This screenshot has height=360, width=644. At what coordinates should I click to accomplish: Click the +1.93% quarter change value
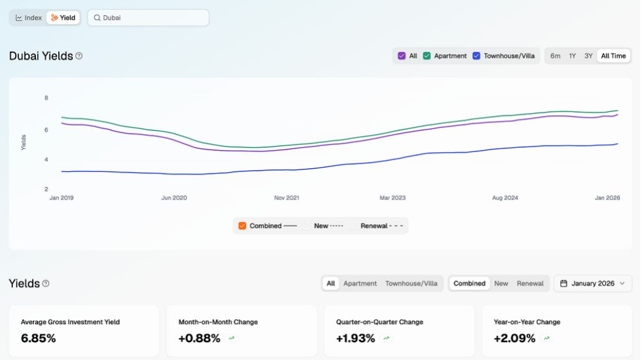pyautogui.click(x=355, y=338)
